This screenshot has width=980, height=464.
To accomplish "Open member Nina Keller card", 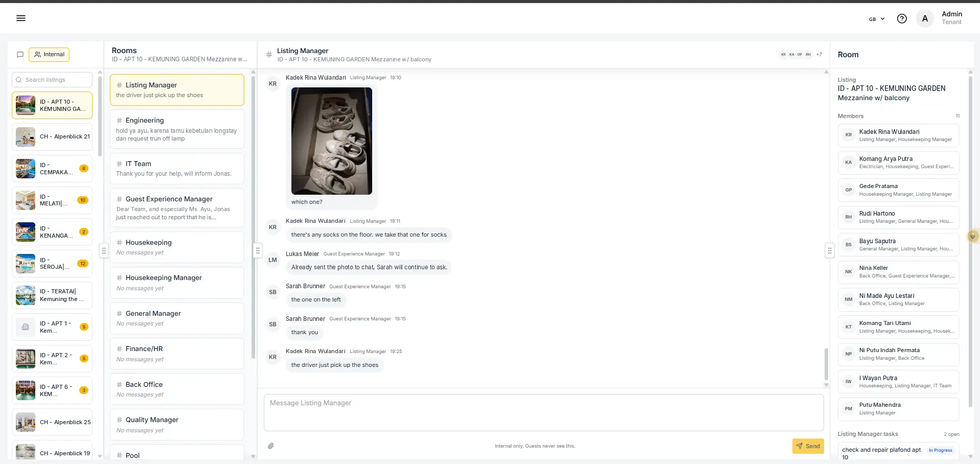I will point(898,272).
